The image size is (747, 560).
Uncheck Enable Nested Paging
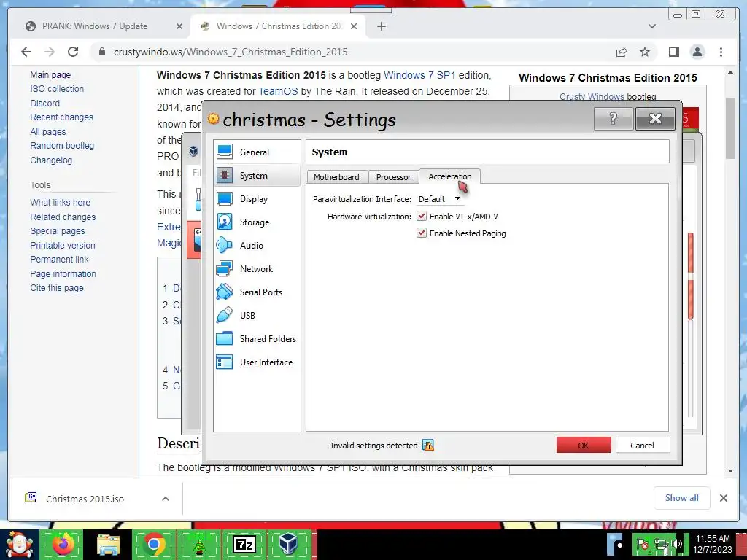coord(421,233)
